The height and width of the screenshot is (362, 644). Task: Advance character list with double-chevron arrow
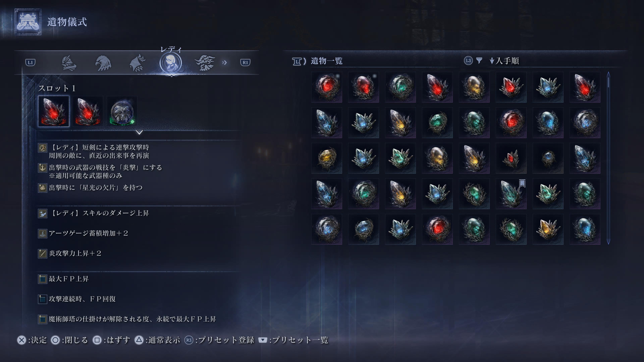tap(225, 63)
